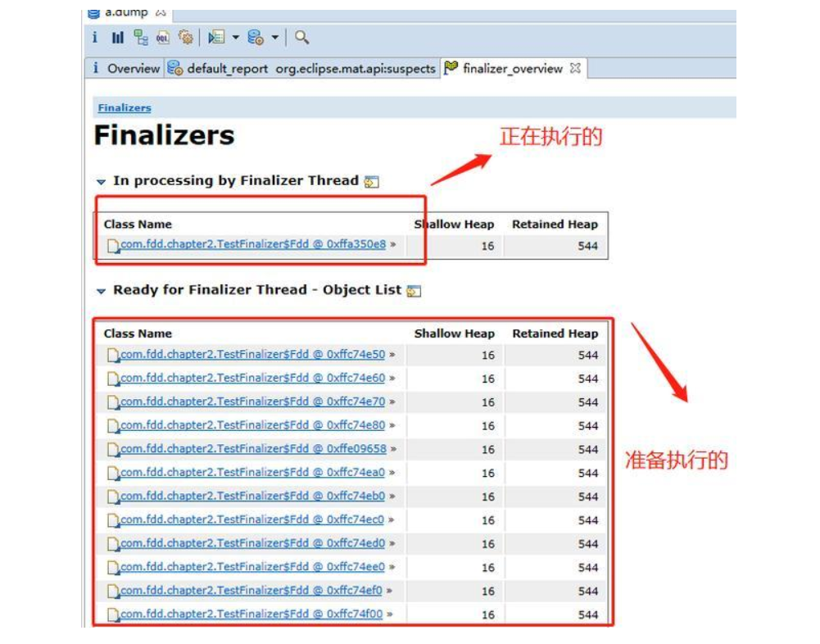This screenshot has width=820, height=644.
Task: Click object file icon beside 0xffc74e80
Action: (x=113, y=426)
